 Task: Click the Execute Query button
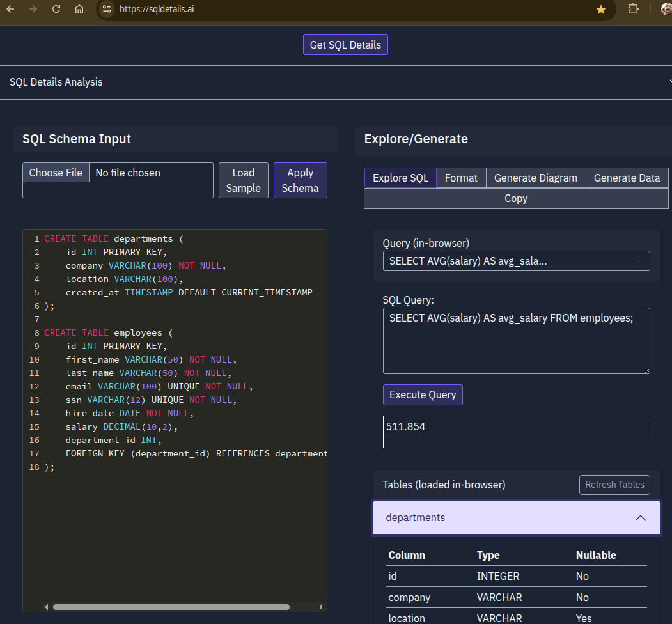(x=423, y=394)
